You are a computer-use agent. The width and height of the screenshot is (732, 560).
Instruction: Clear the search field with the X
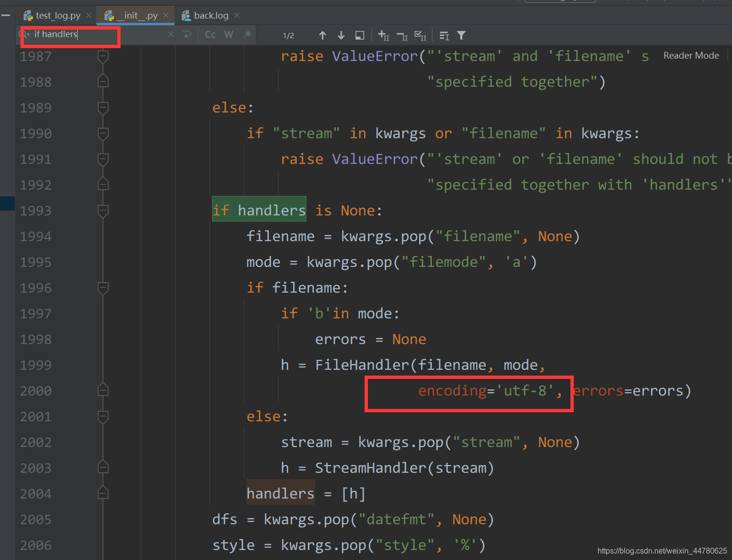pos(171,34)
